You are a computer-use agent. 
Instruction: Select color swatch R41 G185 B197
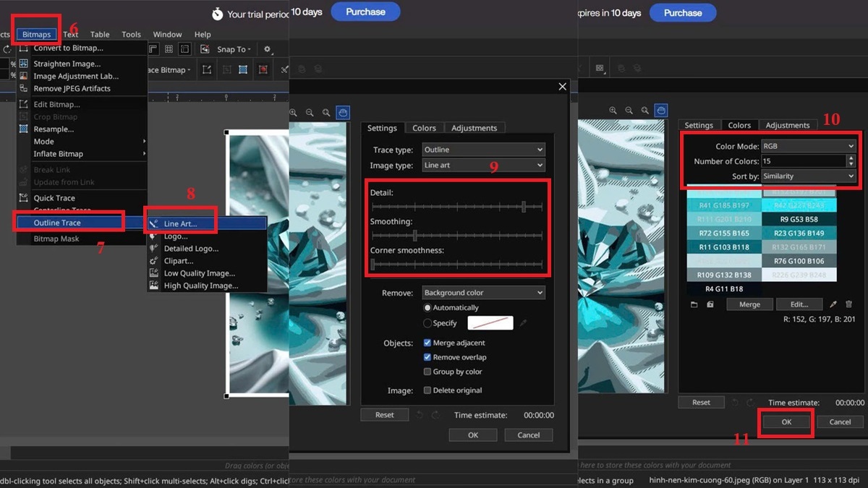pyautogui.click(x=724, y=205)
